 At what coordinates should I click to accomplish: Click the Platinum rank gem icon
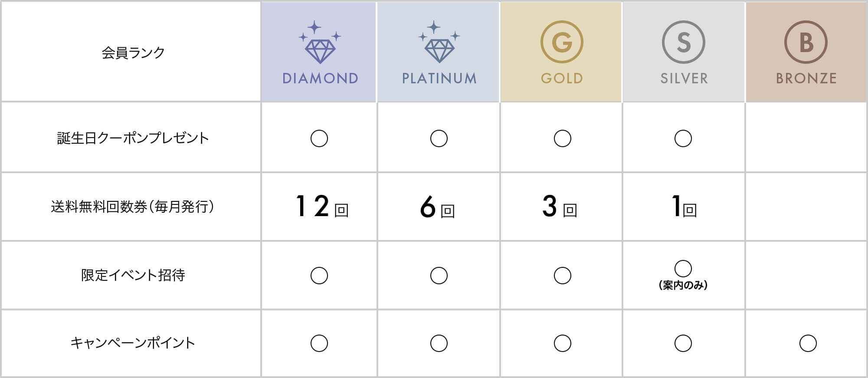click(439, 43)
